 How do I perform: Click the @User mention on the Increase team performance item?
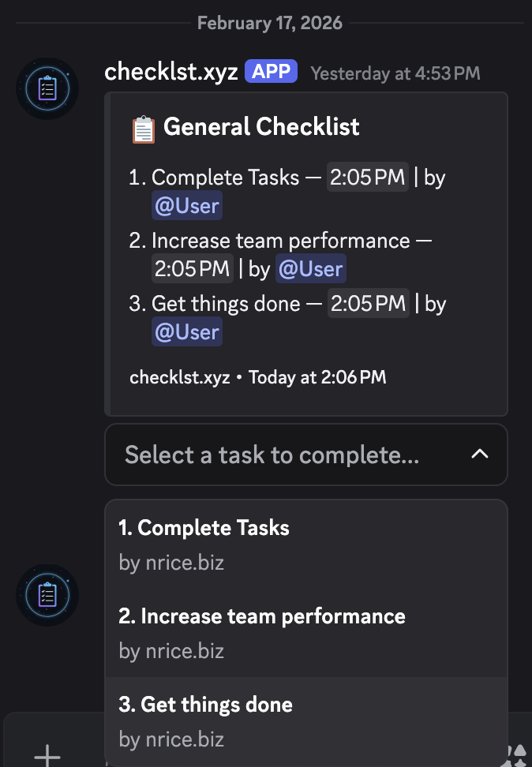311,269
